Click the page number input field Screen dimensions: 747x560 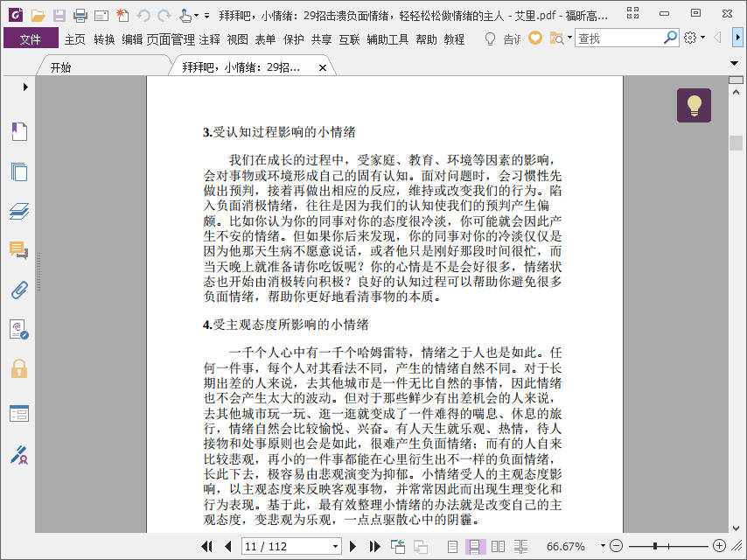click(x=286, y=546)
